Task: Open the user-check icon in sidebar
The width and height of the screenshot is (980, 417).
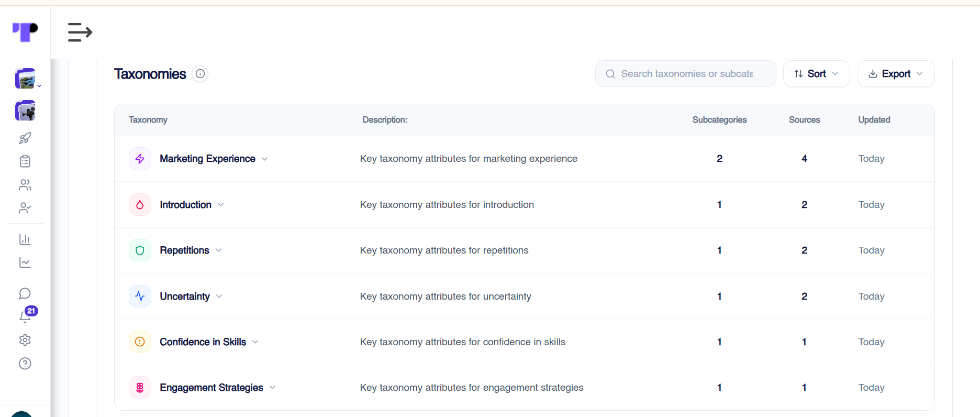Action: 25,208
